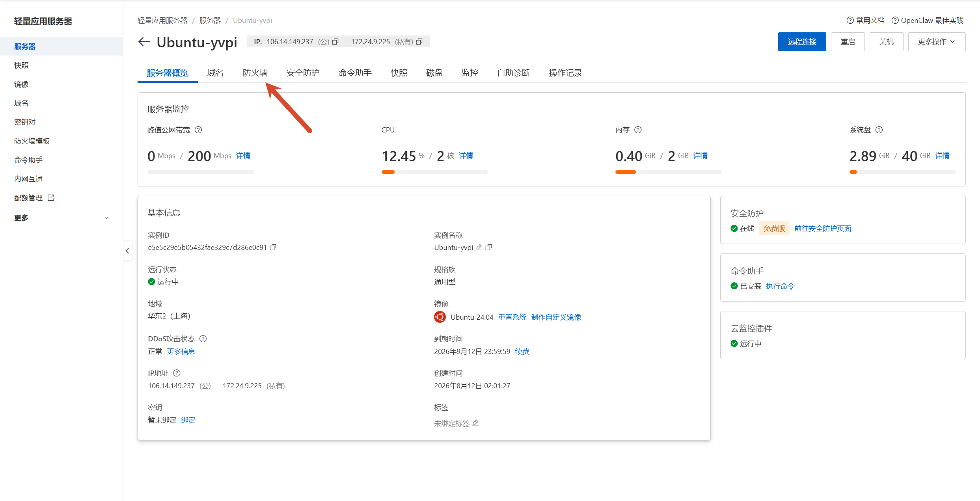980x501 pixels.
Task: Open the 更多操作 dropdown
Action: pos(937,42)
